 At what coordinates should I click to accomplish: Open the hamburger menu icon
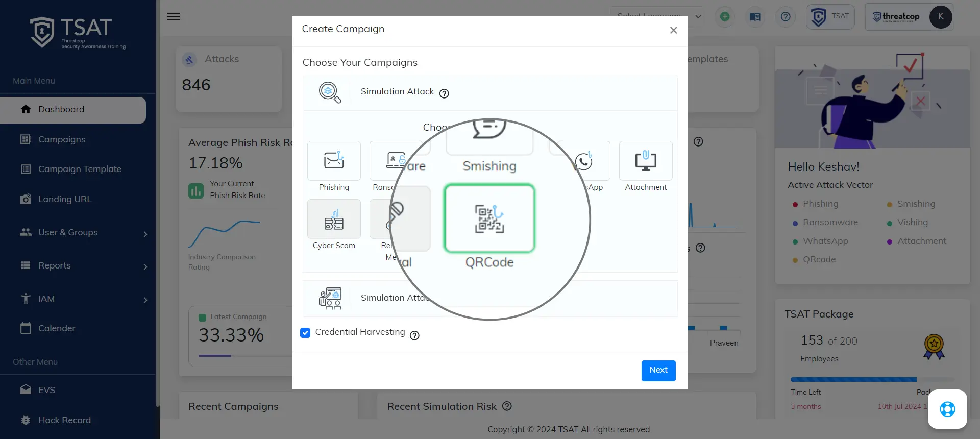[x=174, y=17]
